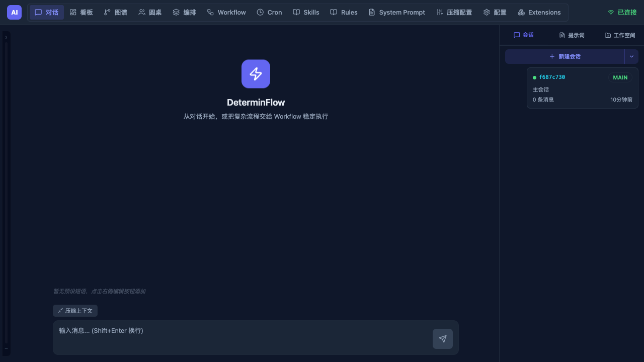Click the 0 条消息 message count

pyautogui.click(x=543, y=100)
